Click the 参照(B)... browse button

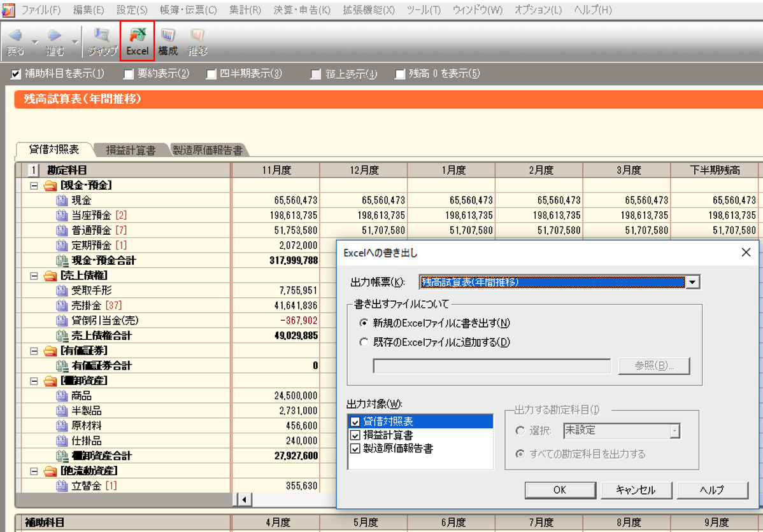[x=654, y=366]
